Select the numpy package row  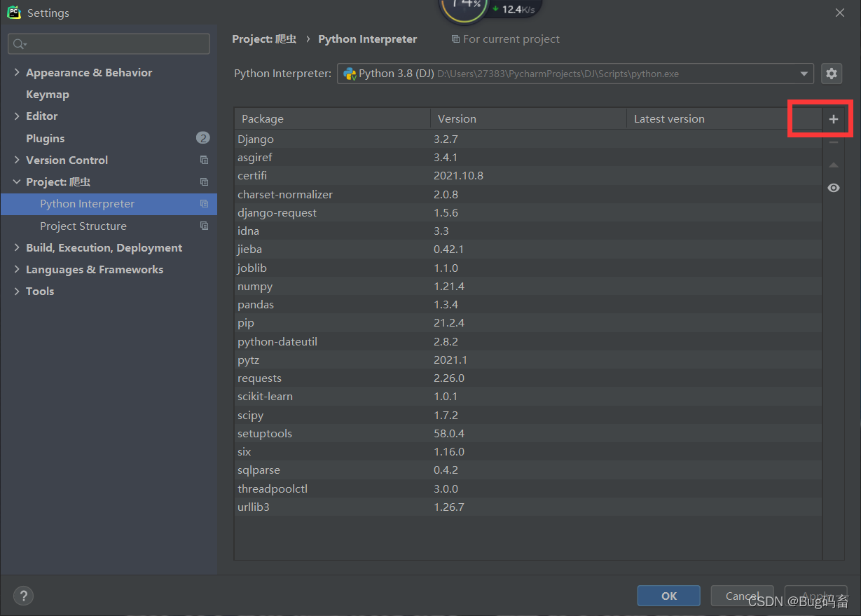point(528,287)
